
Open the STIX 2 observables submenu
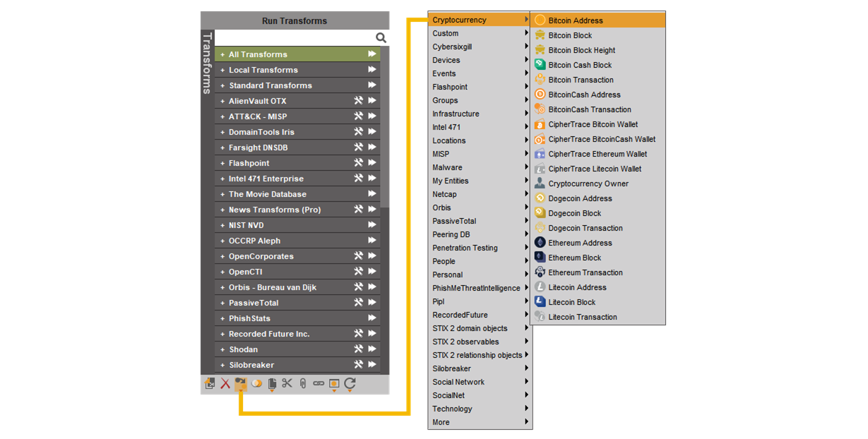click(x=480, y=342)
